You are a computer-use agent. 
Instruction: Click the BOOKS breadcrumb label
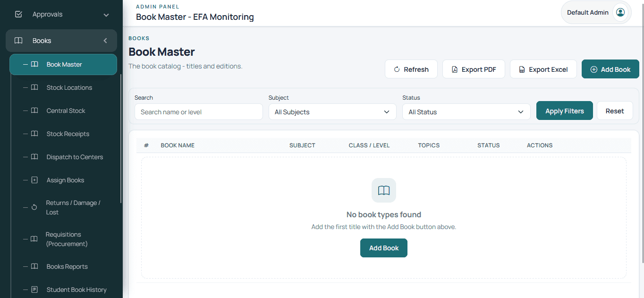tap(139, 38)
